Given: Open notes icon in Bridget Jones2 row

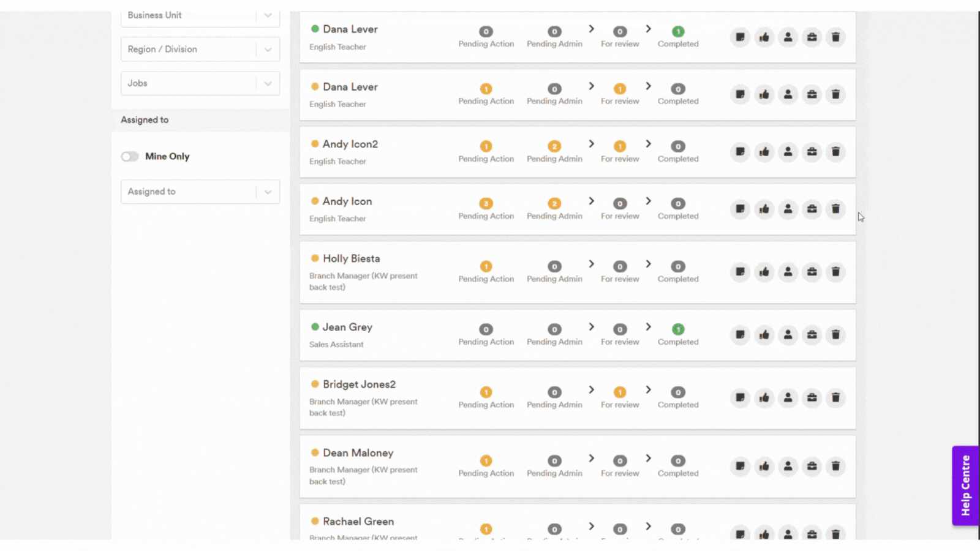Looking at the screenshot, I should click(x=741, y=398).
